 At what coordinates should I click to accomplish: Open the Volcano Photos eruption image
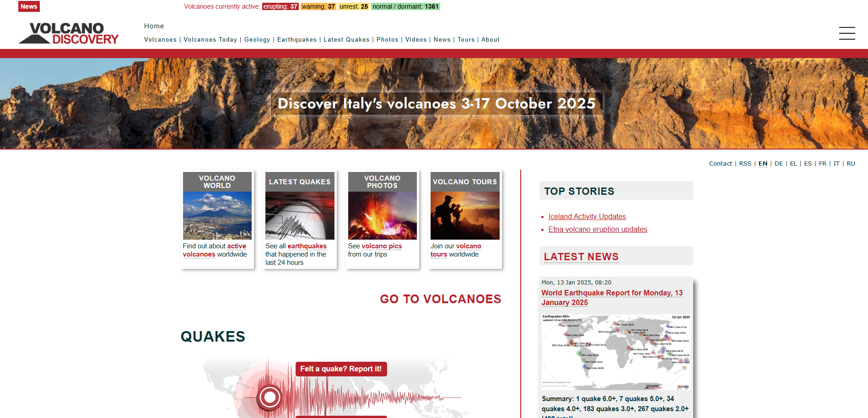pyautogui.click(x=382, y=215)
